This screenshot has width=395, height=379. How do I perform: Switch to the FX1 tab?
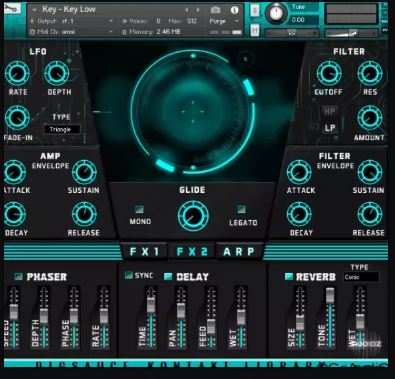pos(144,252)
